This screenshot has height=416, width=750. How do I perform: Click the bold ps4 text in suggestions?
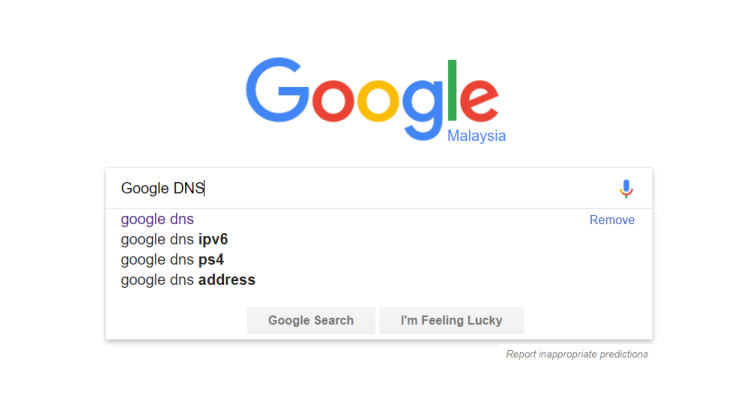click(211, 260)
